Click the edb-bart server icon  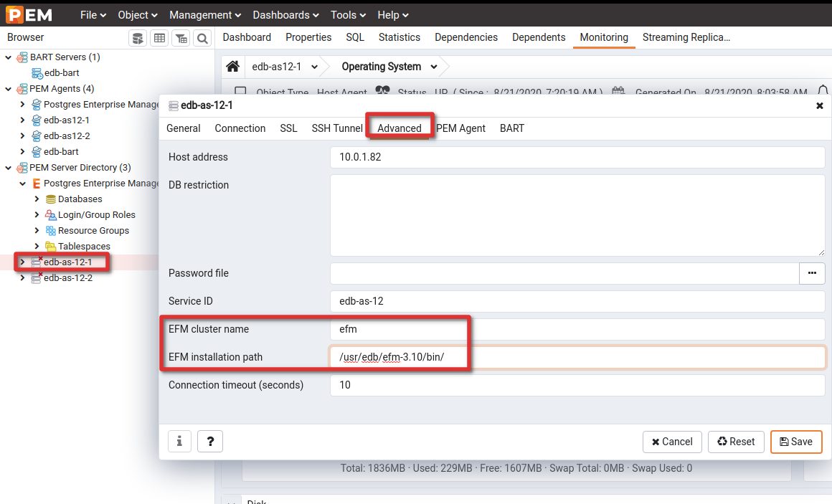tap(37, 73)
